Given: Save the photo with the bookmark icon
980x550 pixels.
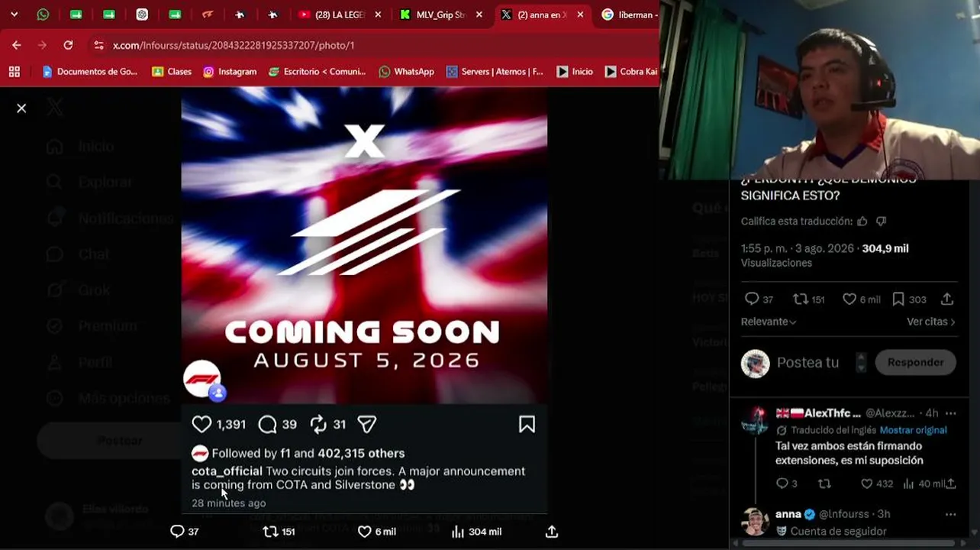Looking at the screenshot, I should coord(527,424).
